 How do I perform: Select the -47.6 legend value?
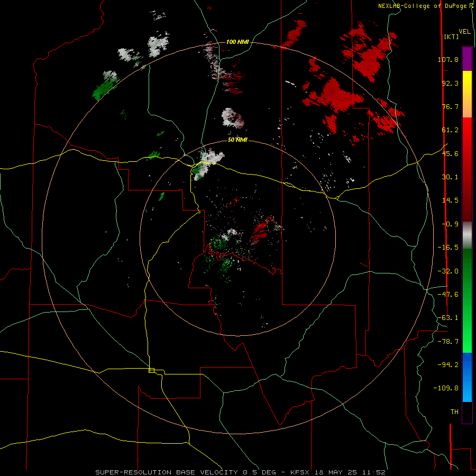(448, 295)
